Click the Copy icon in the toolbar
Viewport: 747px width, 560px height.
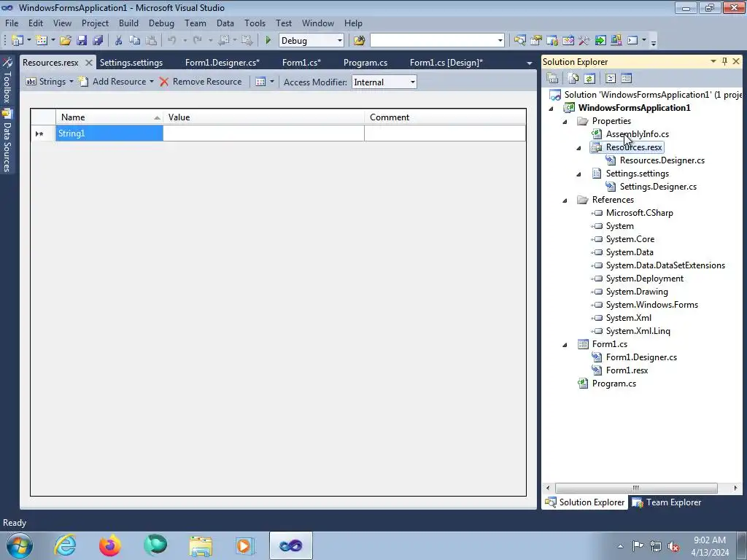tap(135, 41)
